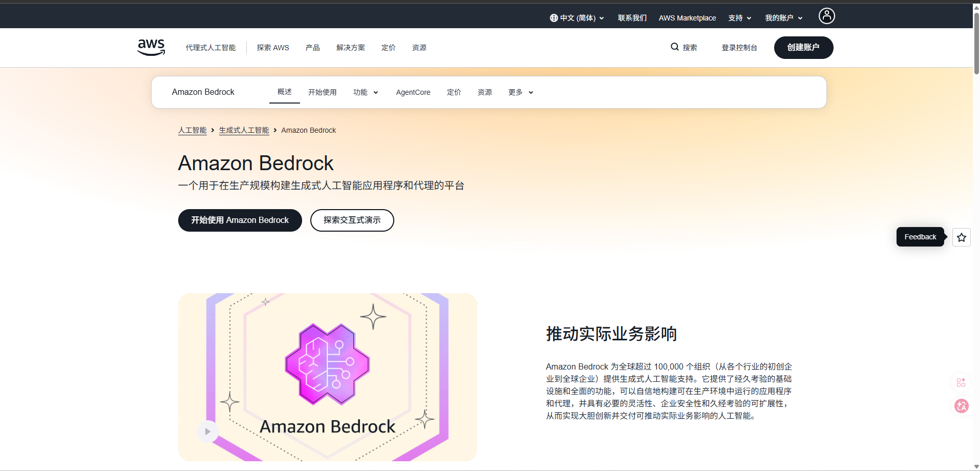Click the page vertical scrollbar thumb
The image size is (980, 471).
[976, 44]
